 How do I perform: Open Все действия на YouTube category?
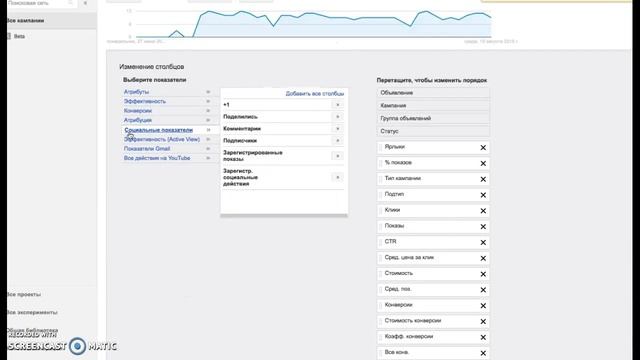[x=157, y=158]
